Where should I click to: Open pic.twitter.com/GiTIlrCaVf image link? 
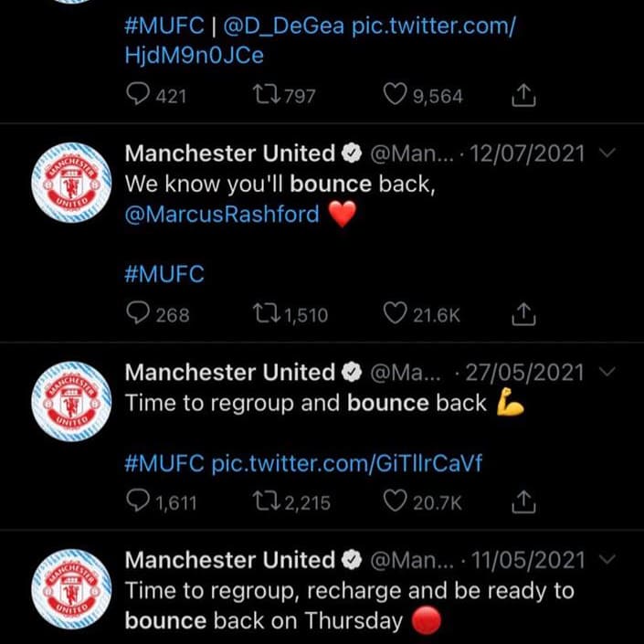[346, 463]
